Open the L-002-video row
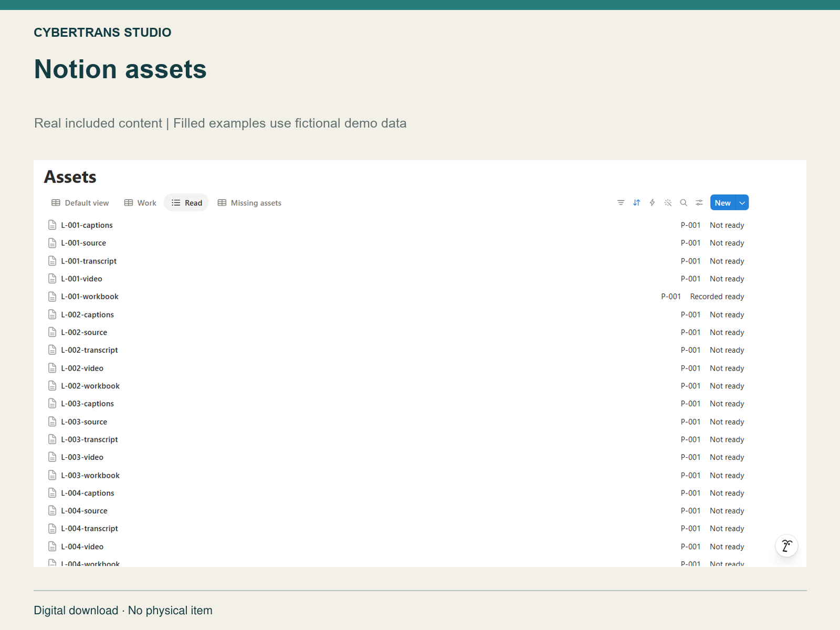Viewport: 840px width, 630px height. click(397, 368)
